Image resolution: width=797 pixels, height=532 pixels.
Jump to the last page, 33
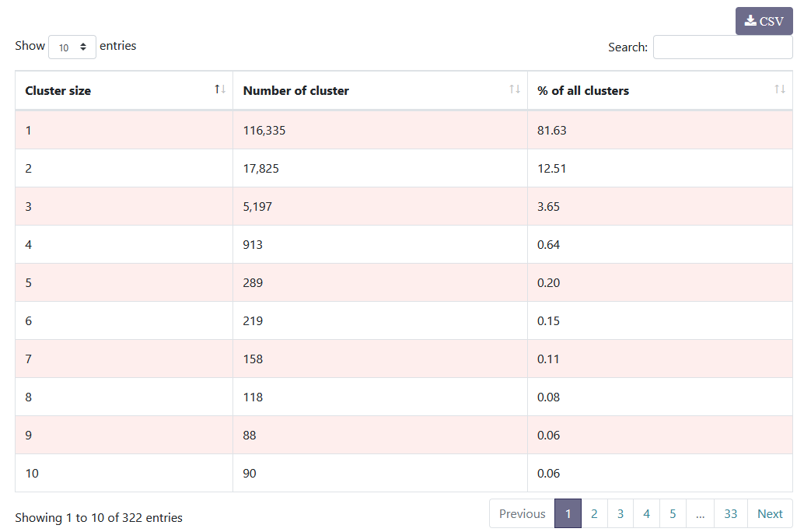pos(730,513)
